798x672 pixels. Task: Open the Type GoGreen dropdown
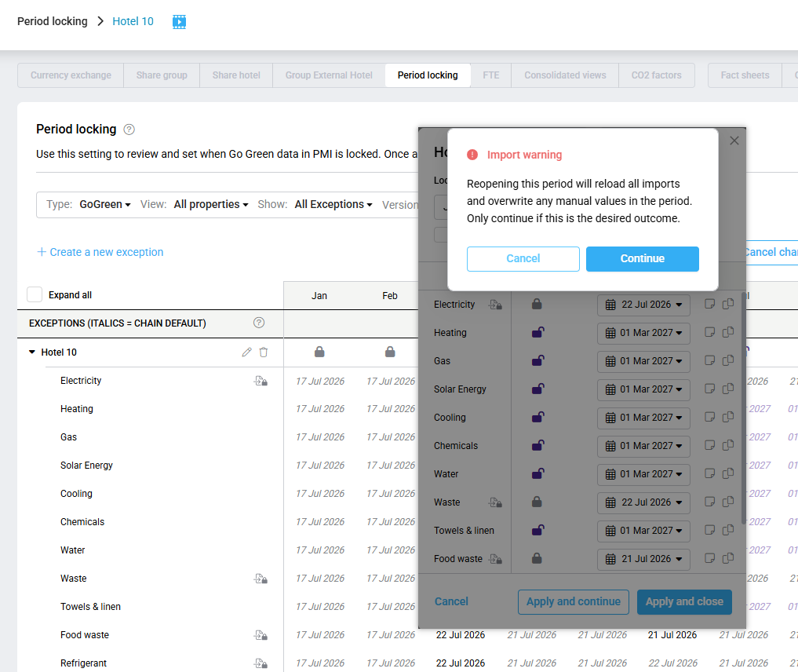coord(105,204)
